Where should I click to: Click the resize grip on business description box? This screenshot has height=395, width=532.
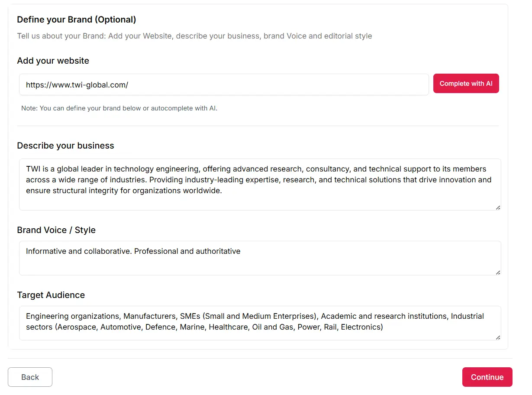(x=498, y=207)
